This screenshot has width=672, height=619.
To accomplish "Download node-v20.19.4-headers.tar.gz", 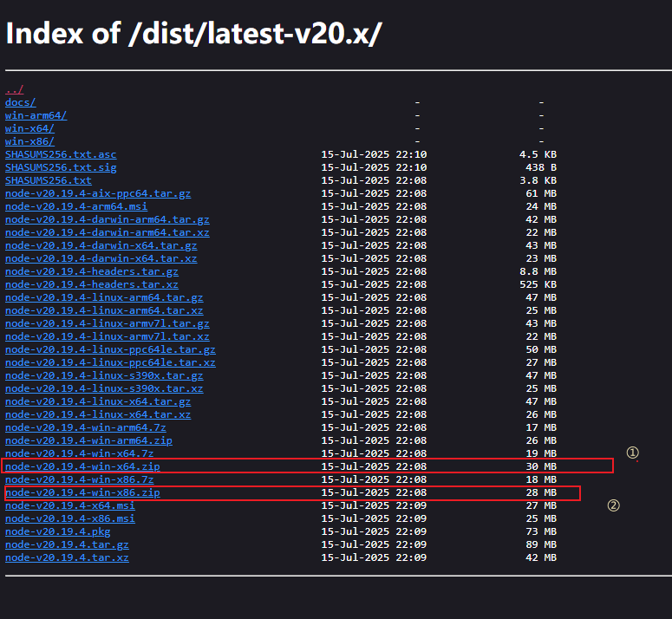I will 92,271.
